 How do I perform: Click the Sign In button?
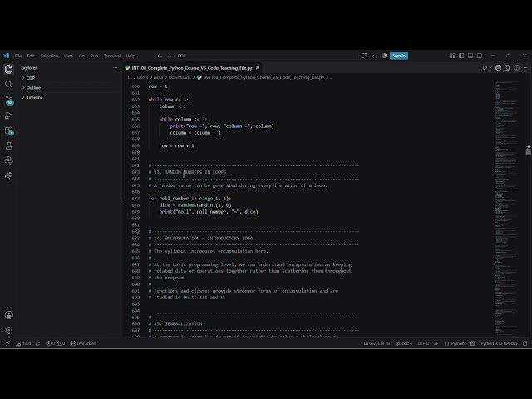click(399, 56)
